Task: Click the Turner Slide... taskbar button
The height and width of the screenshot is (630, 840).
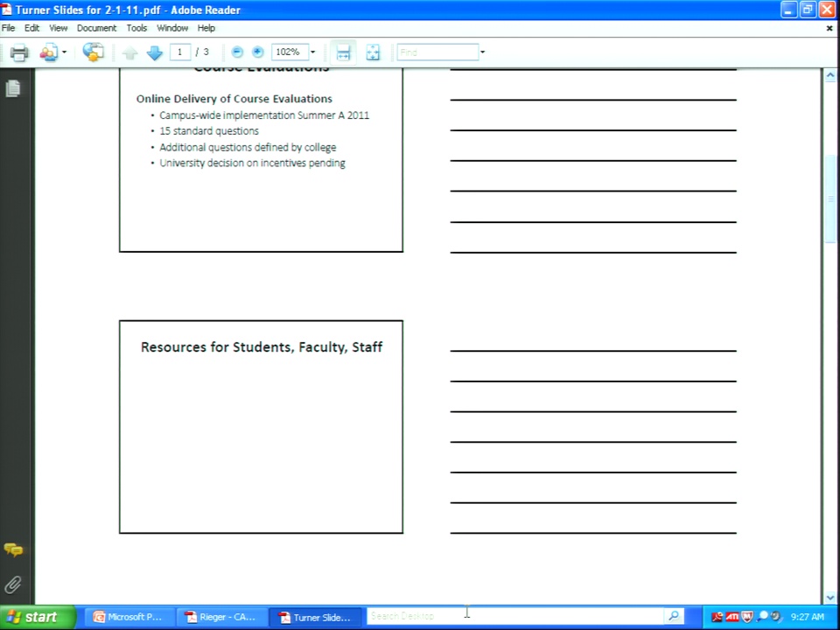Action: pos(315,617)
